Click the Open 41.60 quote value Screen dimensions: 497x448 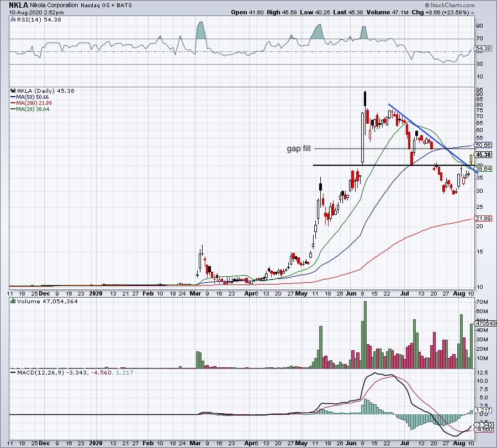[247, 12]
